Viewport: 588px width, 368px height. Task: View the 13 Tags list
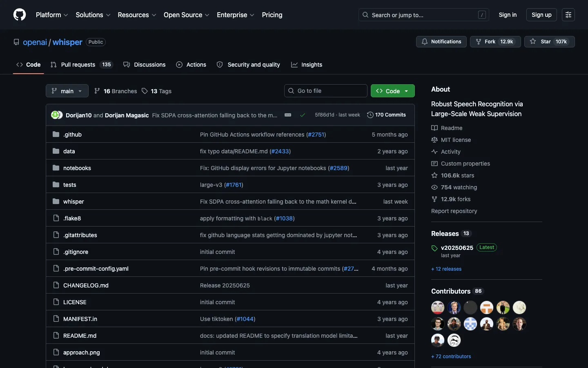pyautogui.click(x=156, y=91)
